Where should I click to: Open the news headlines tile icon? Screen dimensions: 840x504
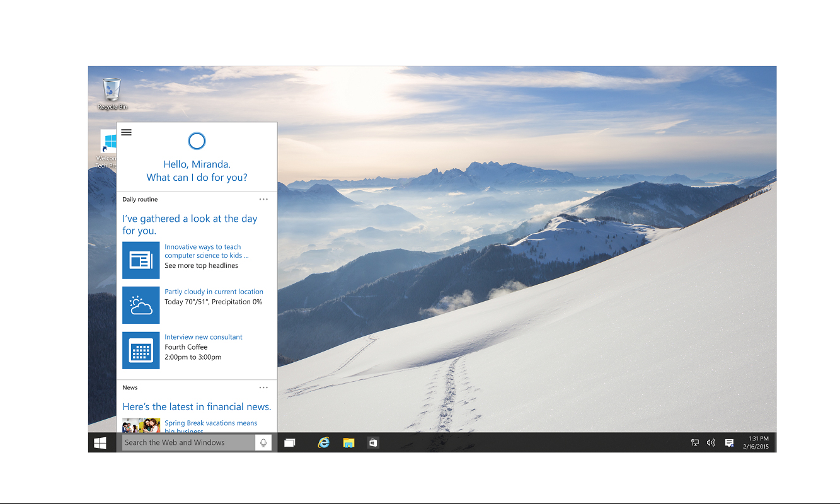(x=141, y=260)
